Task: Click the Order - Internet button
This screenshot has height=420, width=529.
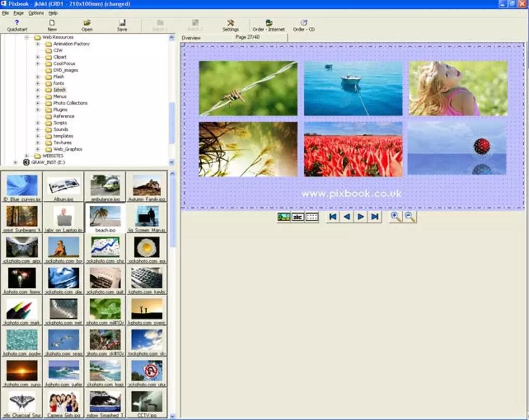Action: [x=269, y=25]
